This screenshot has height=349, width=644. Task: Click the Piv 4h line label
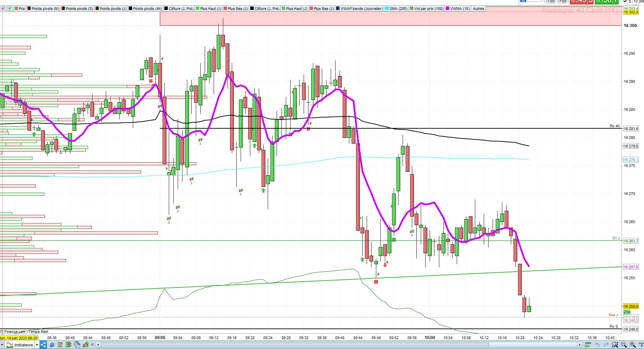(x=615, y=126)
